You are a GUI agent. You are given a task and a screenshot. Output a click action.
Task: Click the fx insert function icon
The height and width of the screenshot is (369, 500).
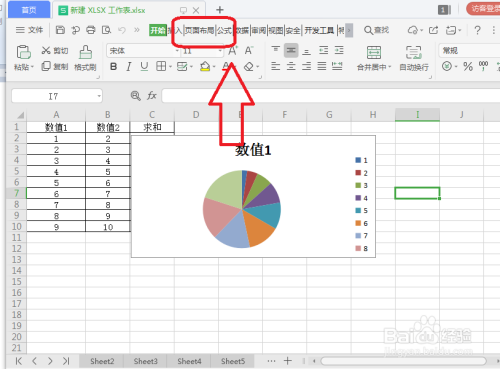point(152,96)
